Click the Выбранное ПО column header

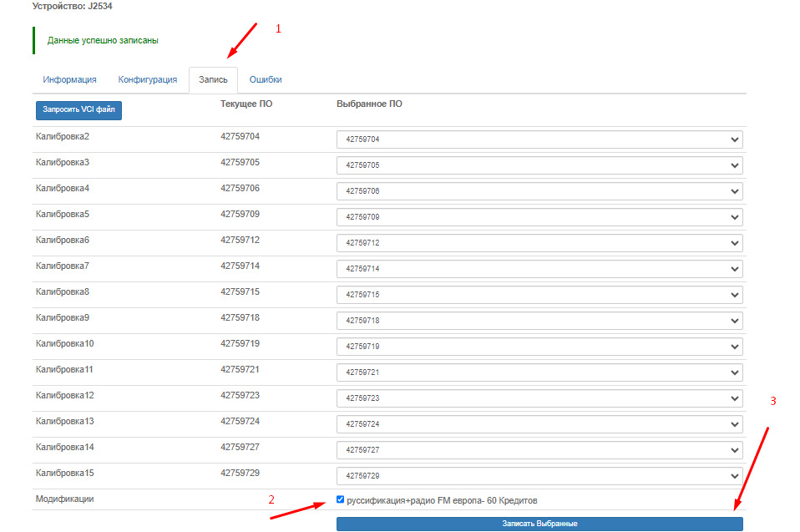(369, 104)
